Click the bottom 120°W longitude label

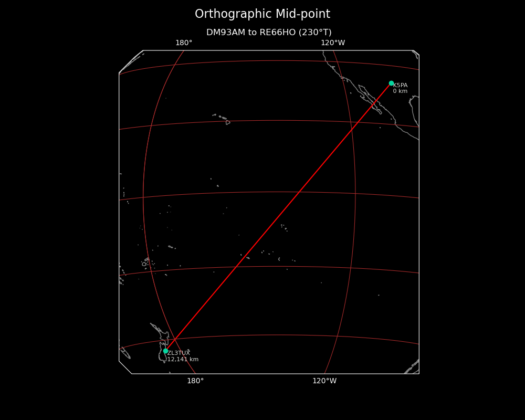pyautogui.click(x=324, y=381)
